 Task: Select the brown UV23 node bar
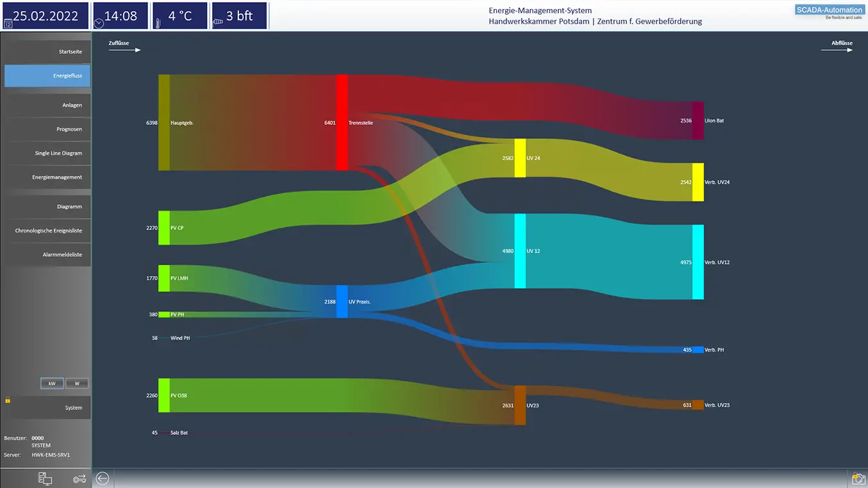[520, 405]
